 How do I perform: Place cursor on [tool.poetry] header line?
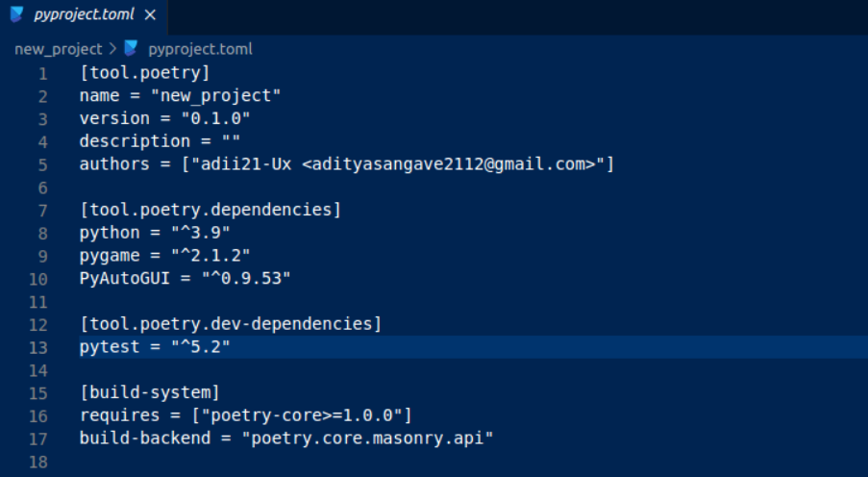point(144,72)
